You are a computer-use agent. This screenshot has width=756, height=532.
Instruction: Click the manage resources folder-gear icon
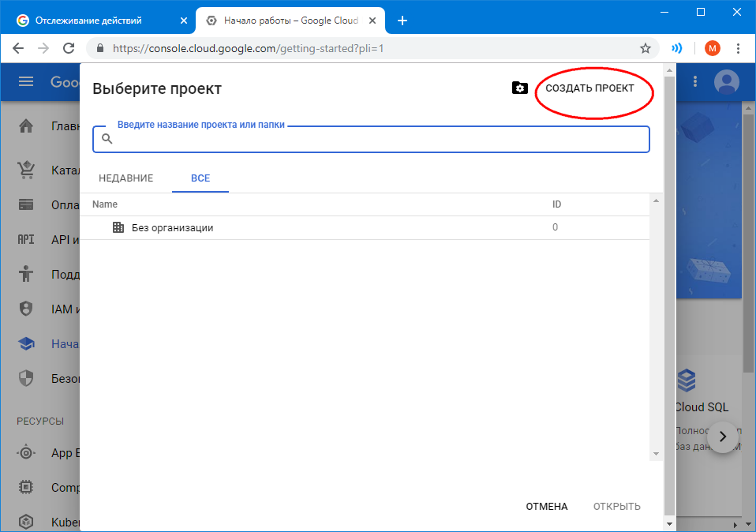[519, 88]
